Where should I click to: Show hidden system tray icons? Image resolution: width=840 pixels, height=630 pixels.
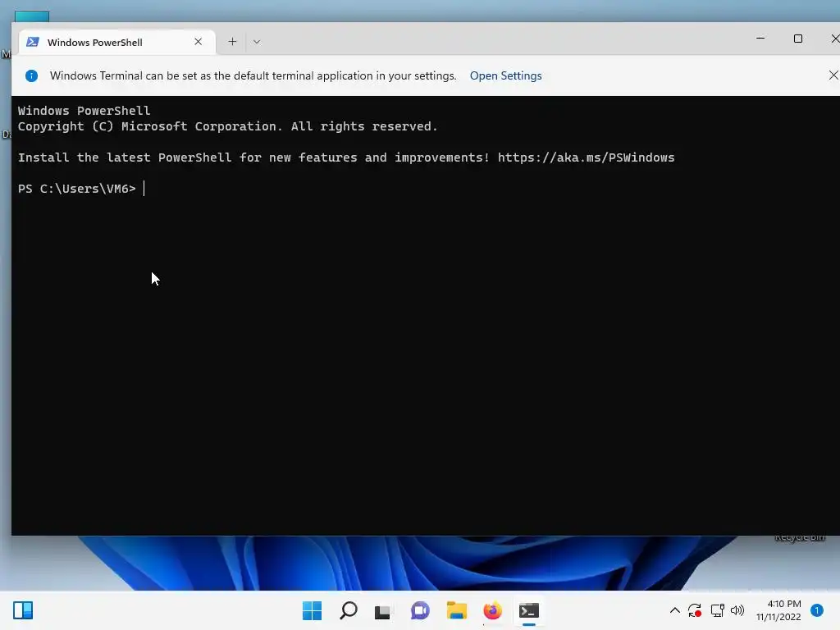[675, 610]
